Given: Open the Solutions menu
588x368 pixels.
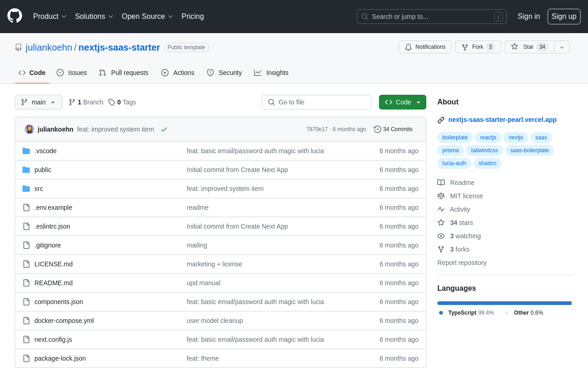Looking at the screenshot, I should coord(94,16).
